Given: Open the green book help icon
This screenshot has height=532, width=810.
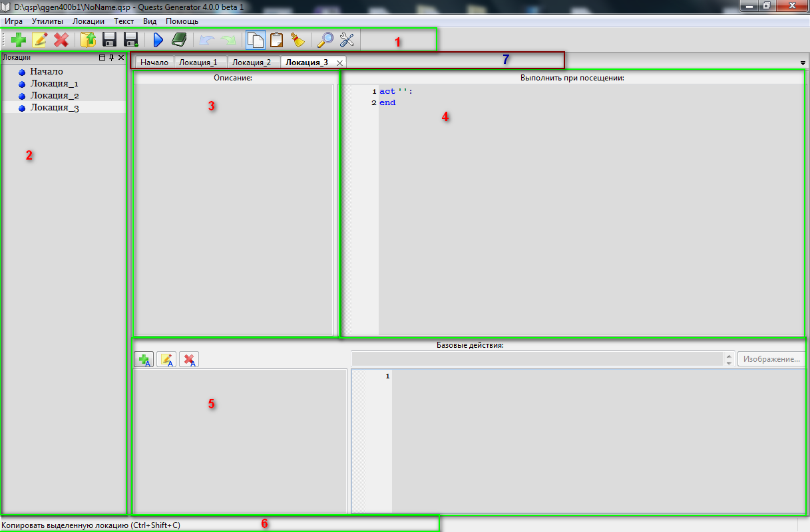Looking at the screenshot, I should tap(179, 40).
